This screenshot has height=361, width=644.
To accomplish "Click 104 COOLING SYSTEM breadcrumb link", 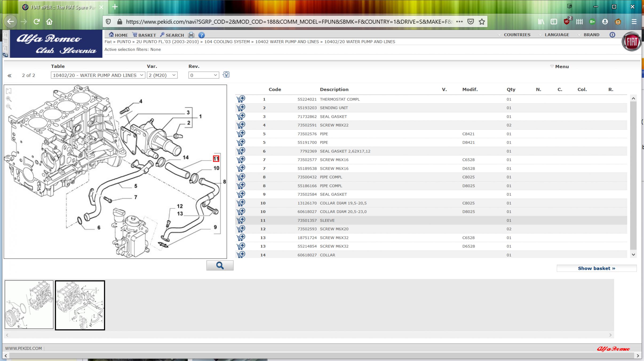I will coord(227,42).
